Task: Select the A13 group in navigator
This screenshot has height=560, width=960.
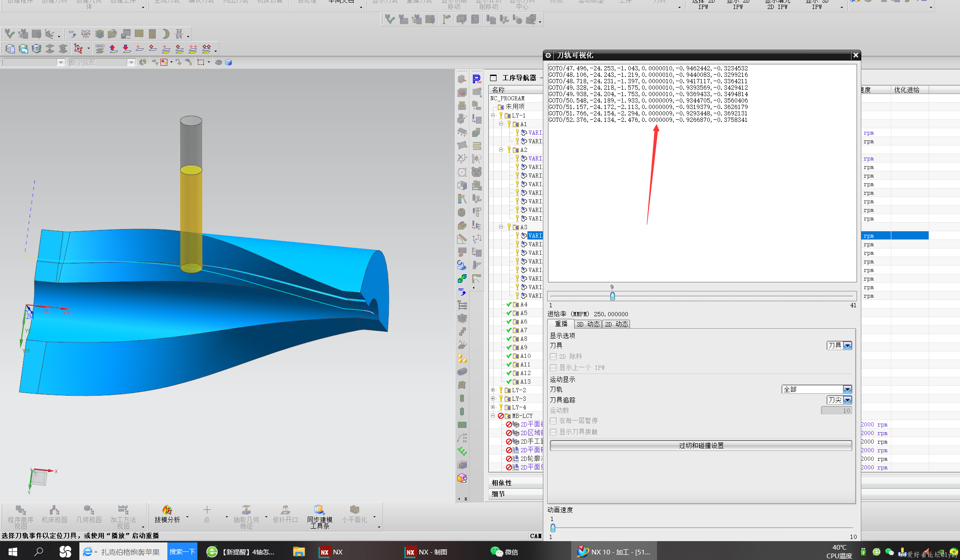Action: (525, 381)
